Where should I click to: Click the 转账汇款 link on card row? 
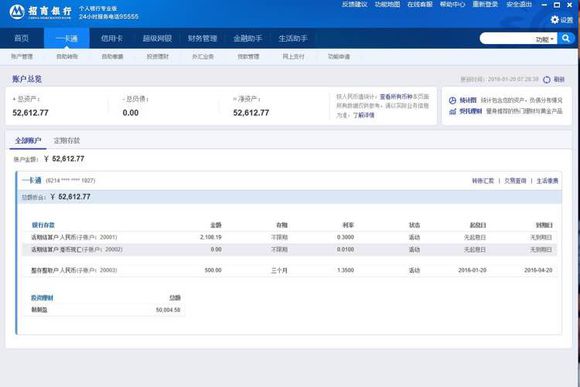click(483, 181)
